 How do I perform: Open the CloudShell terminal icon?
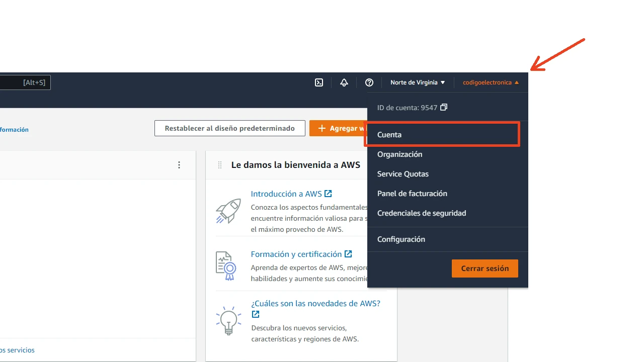tap(319, 82)
